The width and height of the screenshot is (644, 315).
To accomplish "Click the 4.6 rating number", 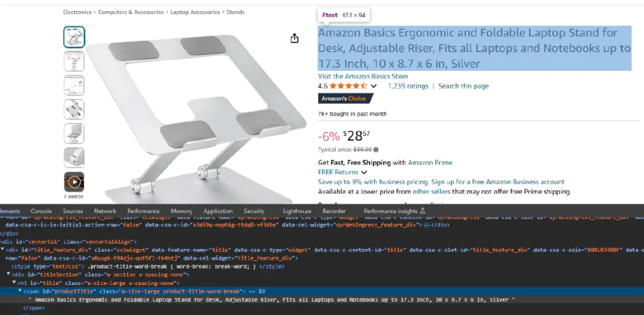I will tap(323, 86).
